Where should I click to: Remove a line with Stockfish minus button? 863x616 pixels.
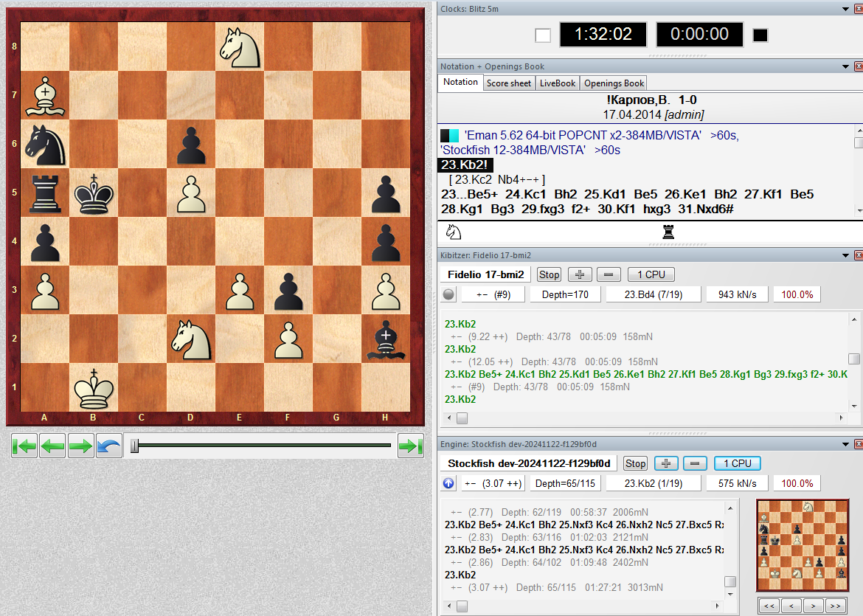coord(695,463)
